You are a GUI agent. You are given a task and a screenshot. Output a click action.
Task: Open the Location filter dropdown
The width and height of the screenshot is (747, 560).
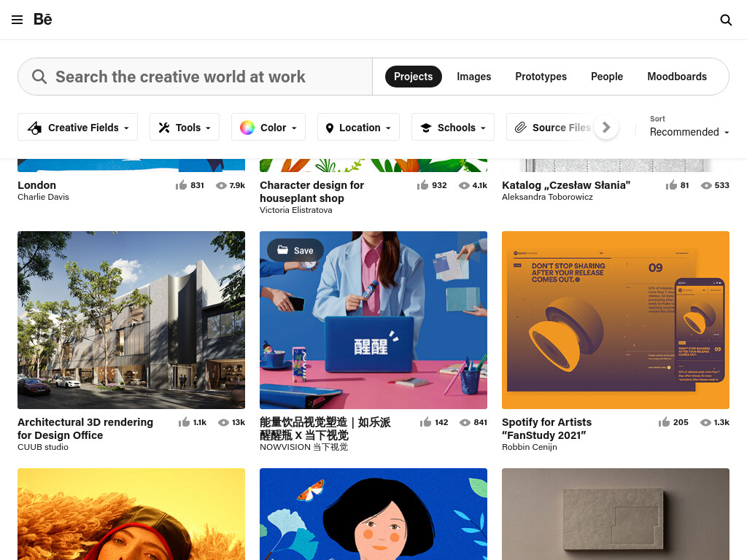click(x=358, y=127)
